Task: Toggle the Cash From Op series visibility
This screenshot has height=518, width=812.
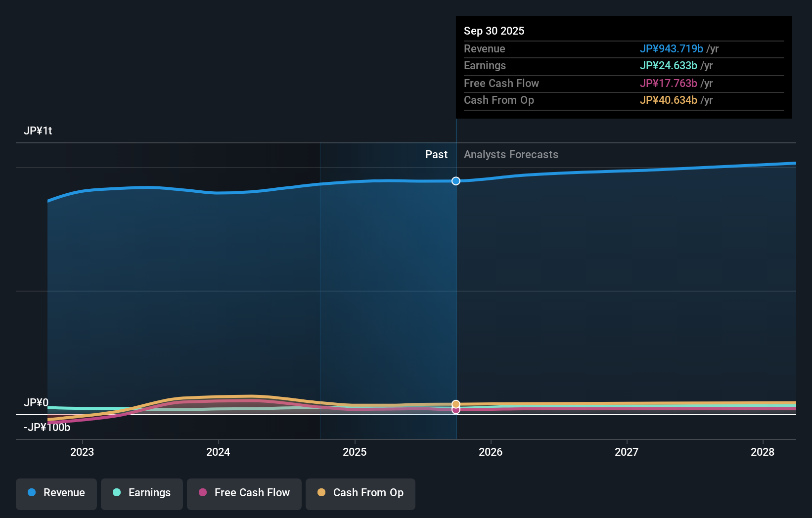Action: [360, 494]
